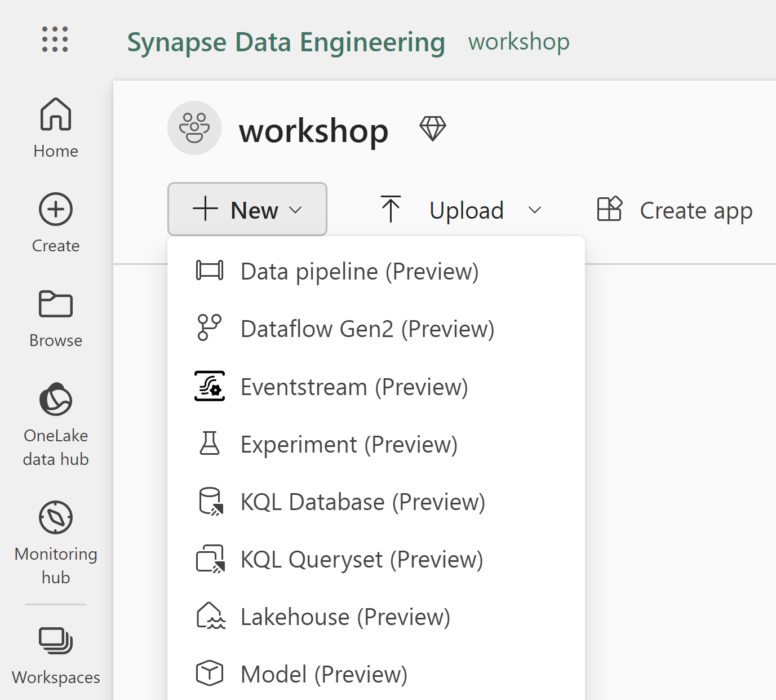
Task: Click the Model cube icon
Action: pyautogui.click(x=210, y=673)
